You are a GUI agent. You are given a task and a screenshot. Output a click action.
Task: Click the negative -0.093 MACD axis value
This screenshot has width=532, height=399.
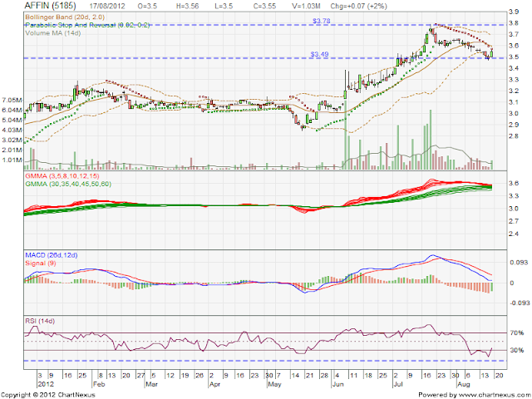pos(519,303)
